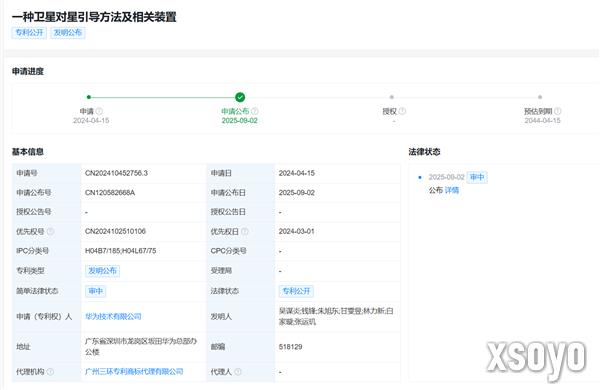
Task: Select priority number CN2024102510106
Action: 115,231
